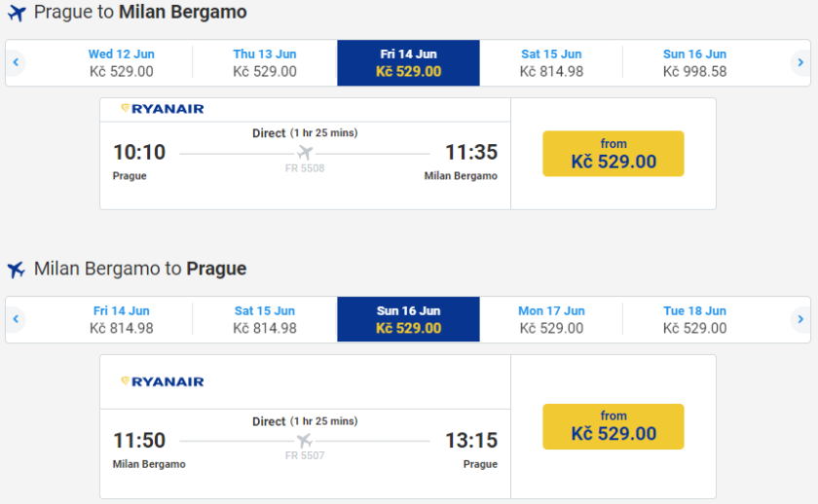Pick Mon 17 Jun return date
Image resolution: width=818 pixels, height=504 pixels.
[551, 319]
